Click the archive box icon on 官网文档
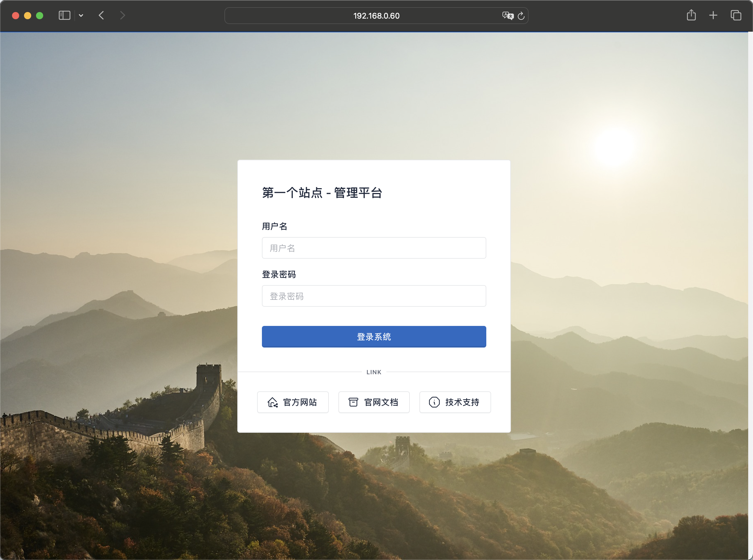The height and width of the screenshot is (560, 753). [x=353, y=402]
